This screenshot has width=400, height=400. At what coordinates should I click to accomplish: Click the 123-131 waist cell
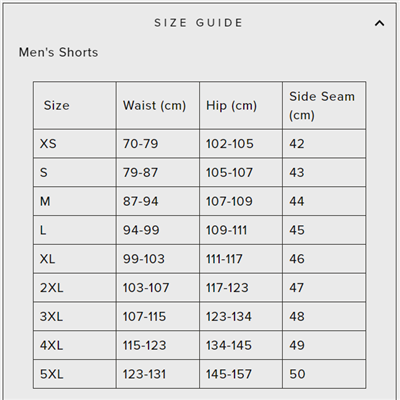tap(158, 374)
